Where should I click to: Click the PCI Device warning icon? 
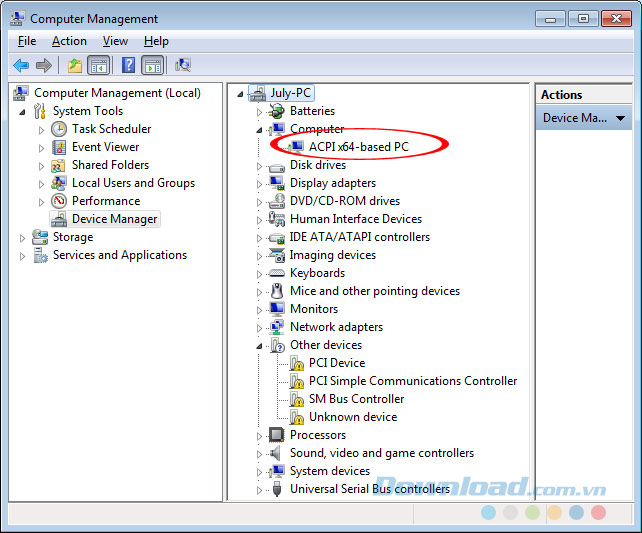coord(296,363)
